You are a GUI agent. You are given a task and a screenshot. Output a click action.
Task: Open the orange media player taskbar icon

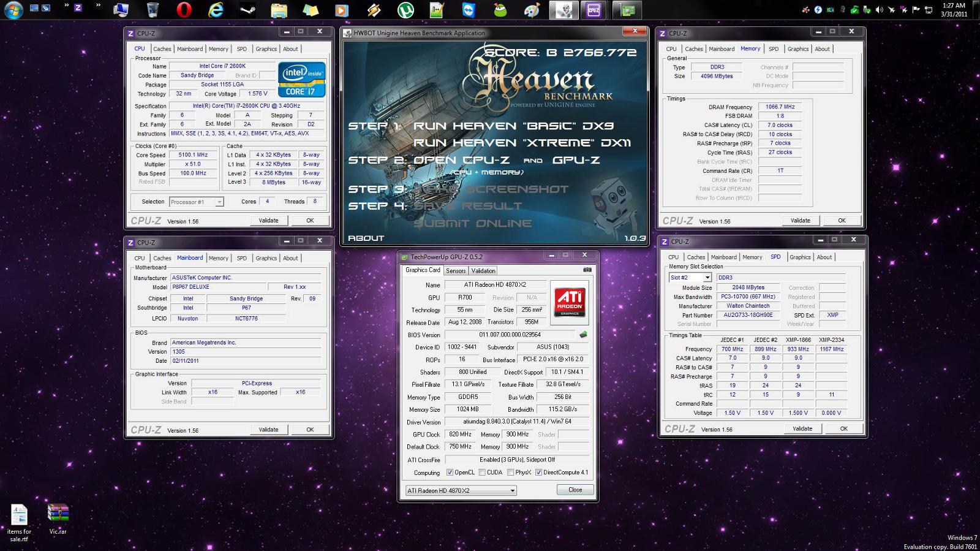[x=342, y=10]
